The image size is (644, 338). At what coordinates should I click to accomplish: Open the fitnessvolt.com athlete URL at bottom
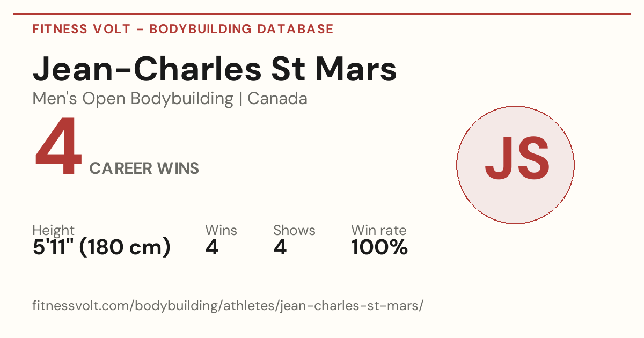pos(228,306)
